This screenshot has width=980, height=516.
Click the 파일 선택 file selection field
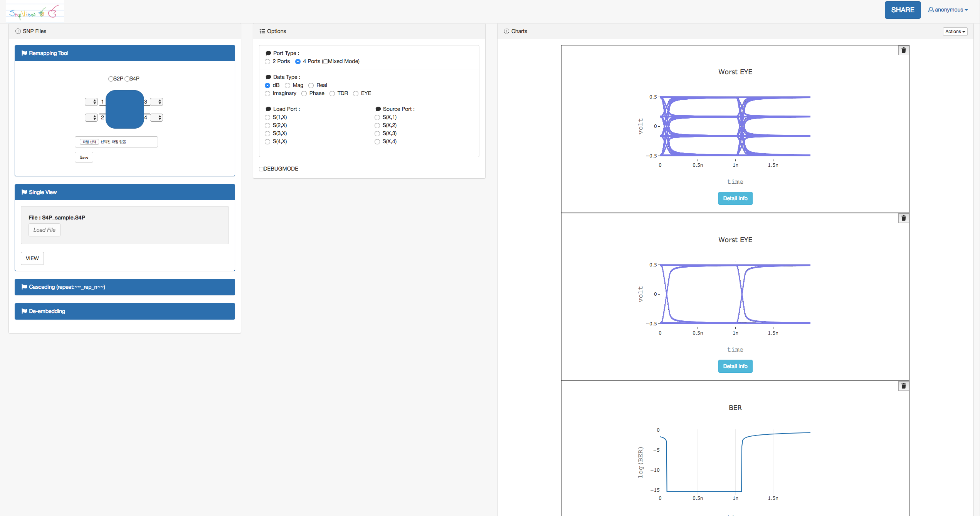(x=90, y=142)
